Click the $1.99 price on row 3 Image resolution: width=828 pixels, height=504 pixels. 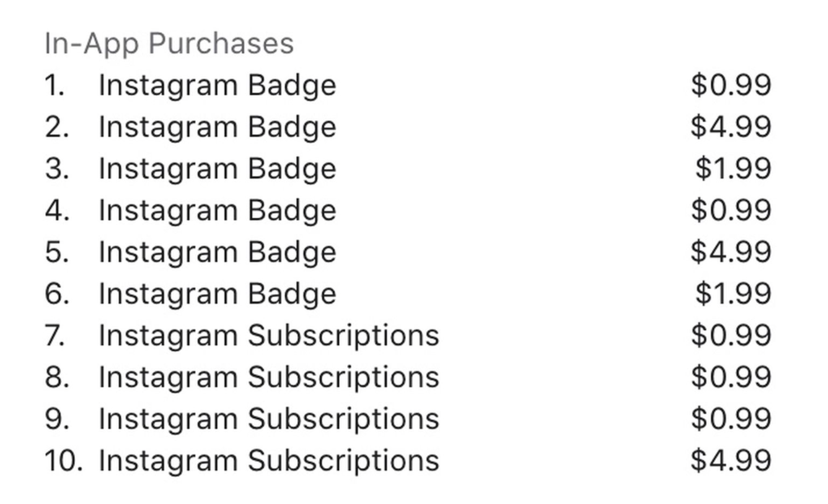click(x=733, y=168)
